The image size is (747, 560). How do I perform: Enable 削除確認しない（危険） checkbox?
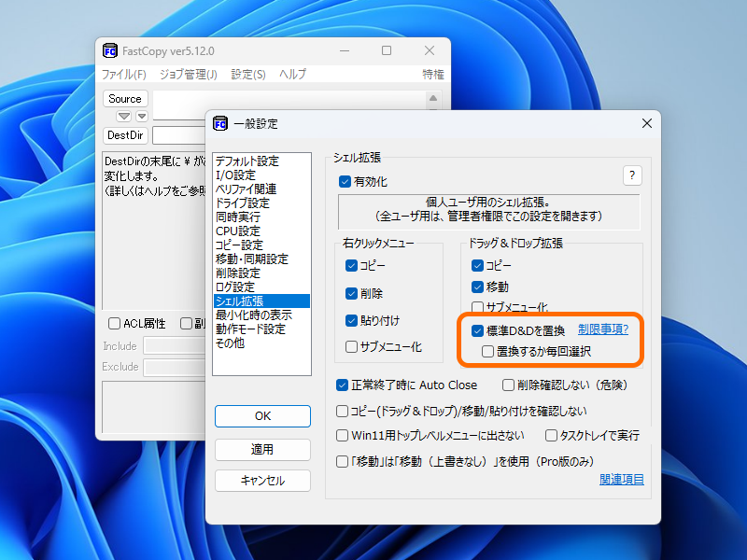[x=508, y=385]
